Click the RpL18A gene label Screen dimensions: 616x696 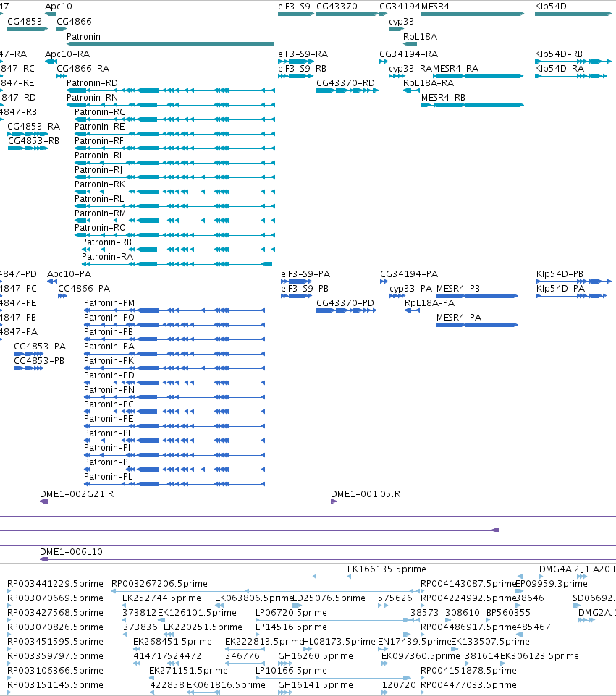point(420,36)
